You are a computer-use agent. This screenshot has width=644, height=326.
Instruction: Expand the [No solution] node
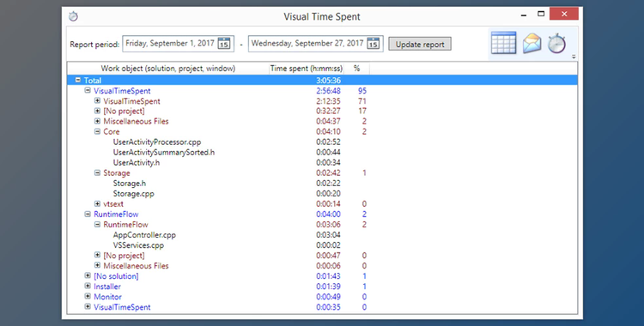[x=88, y=276]
